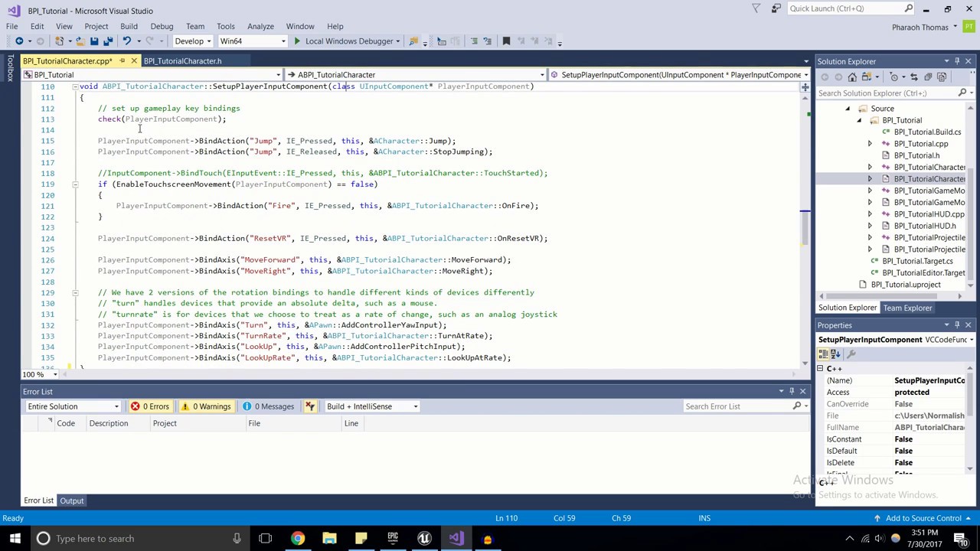Open the Build menu
Viewport: 980px width, 551px height.
tap(129, 26)
